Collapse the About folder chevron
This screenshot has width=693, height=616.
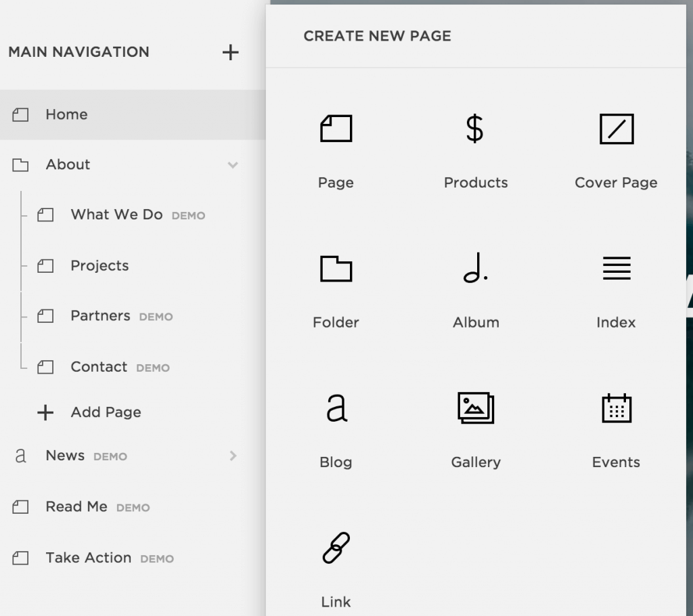[233, 165]
